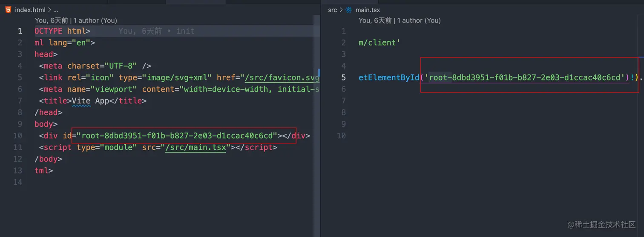Viewport: 644px width, 237px height.
Task: Click line number 5 in main.tsx
Action: click(344, 77)
